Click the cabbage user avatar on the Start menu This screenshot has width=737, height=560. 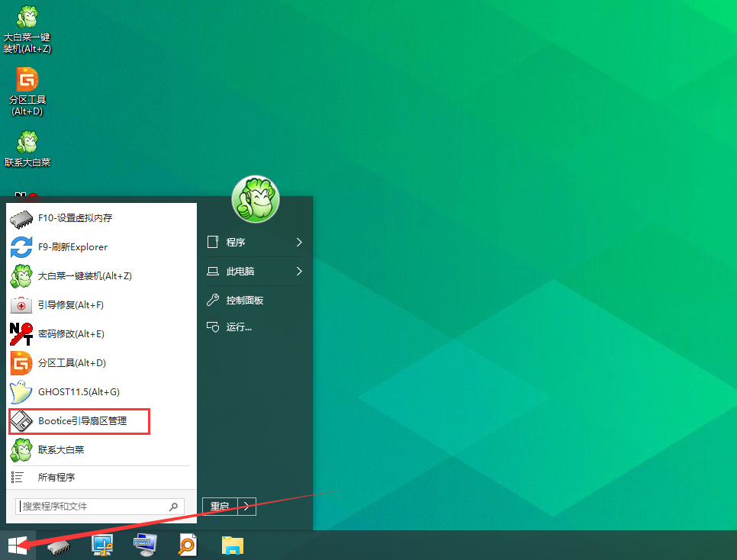coord(256,199)
